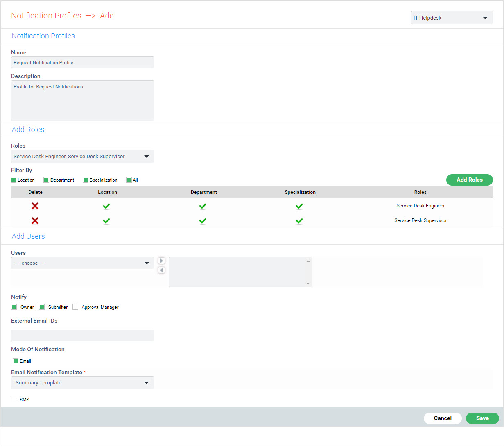This screenshot has width=504, height=447.
Task: Open the Email Notification Template dropdown
Action: point(82,383)
